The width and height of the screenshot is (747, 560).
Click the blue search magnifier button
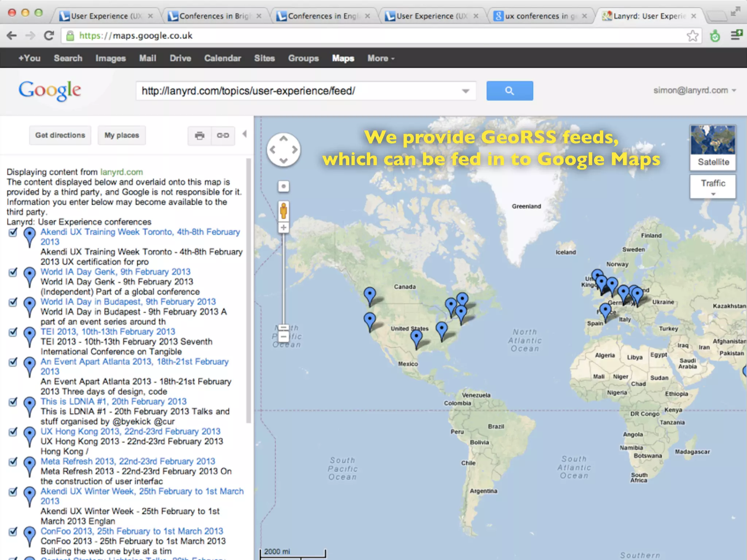[x=510, y=91]
